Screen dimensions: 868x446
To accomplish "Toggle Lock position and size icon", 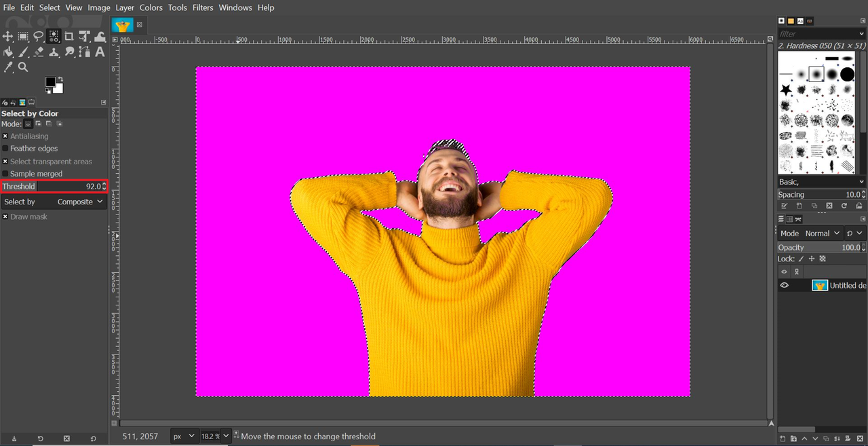I will tap(812, 259).
